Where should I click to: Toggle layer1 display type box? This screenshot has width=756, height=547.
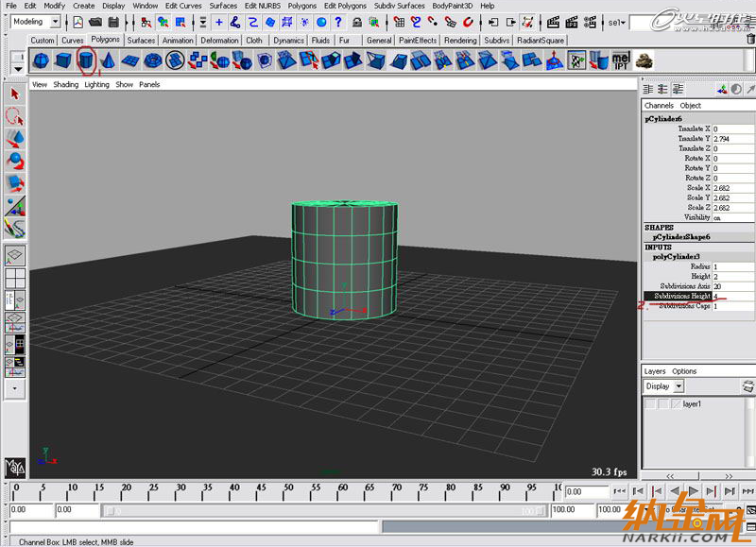(x=661, y=404)
